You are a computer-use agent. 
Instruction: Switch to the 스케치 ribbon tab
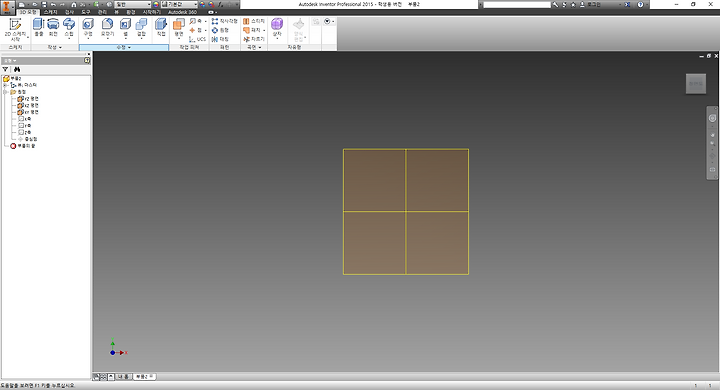51,12
